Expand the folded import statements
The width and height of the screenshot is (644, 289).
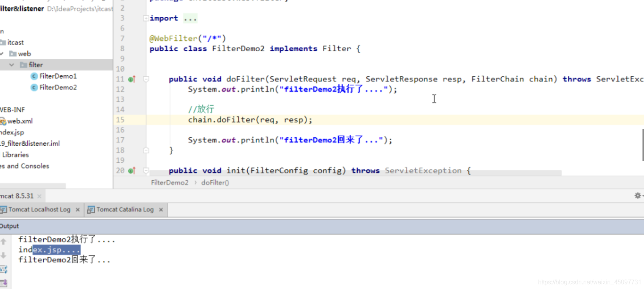pos(145,18)
